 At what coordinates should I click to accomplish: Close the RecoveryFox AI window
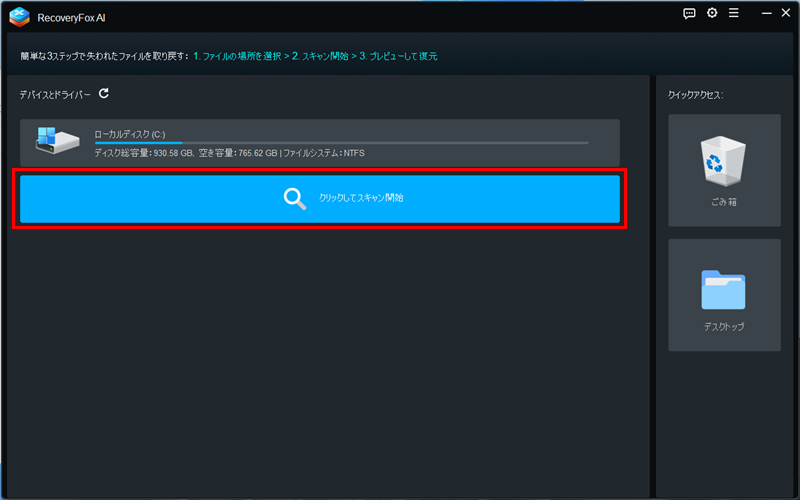pyautogui.click(x=786, y=13)
